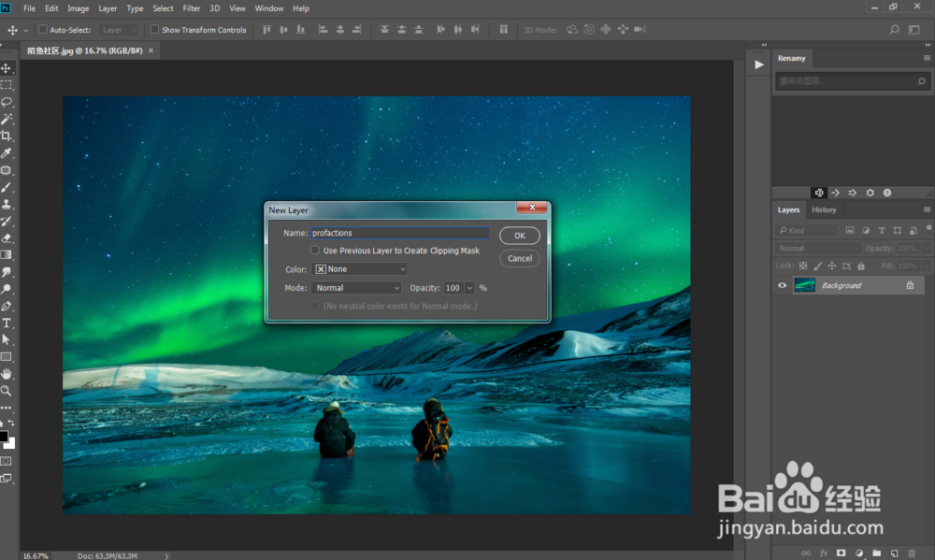This screenshot has width=935, height=560.
Task: Toggle layer filtering switch in Layers panel
Action: coord(928,228)
